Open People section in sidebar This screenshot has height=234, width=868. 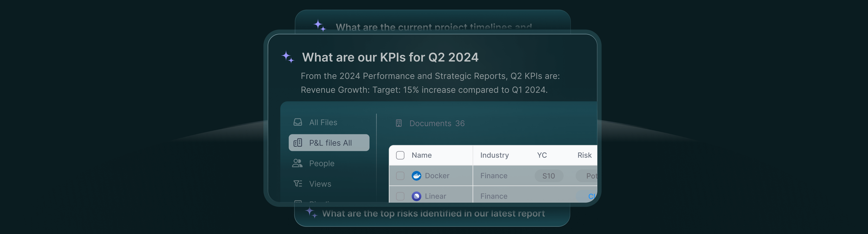(x=329, y=163)
